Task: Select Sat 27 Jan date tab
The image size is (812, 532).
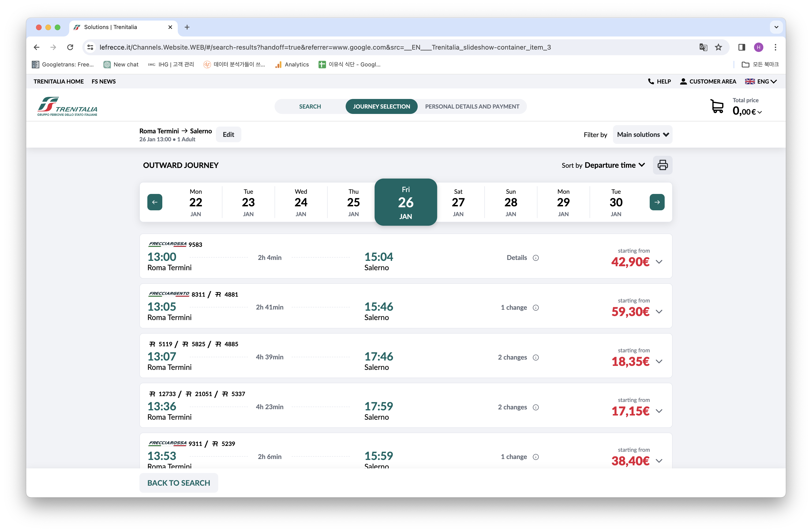Action: [x=458, y=202]
